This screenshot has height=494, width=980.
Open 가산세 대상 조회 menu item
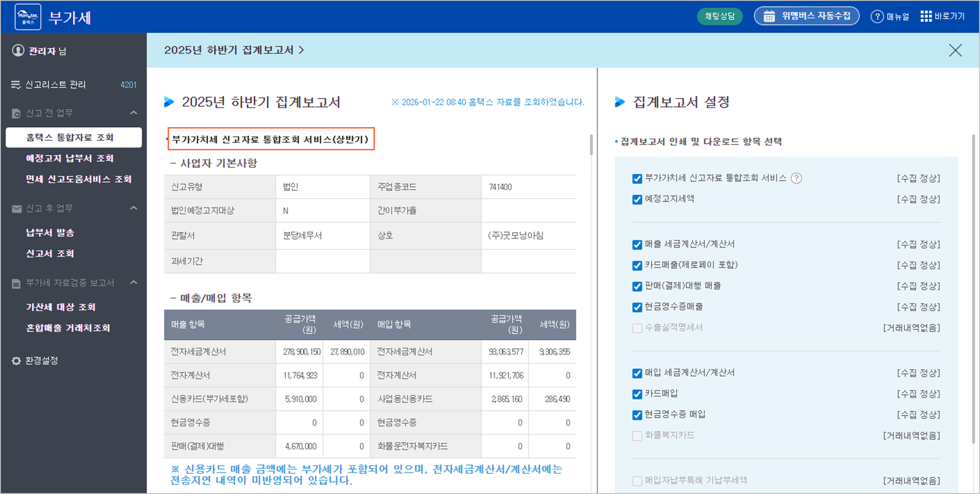[61, 307]
